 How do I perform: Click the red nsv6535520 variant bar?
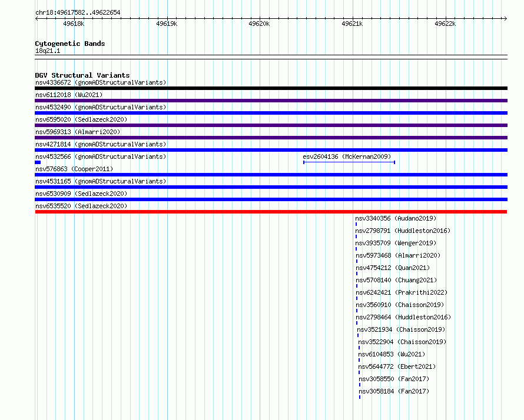click(x=271, y=212)
